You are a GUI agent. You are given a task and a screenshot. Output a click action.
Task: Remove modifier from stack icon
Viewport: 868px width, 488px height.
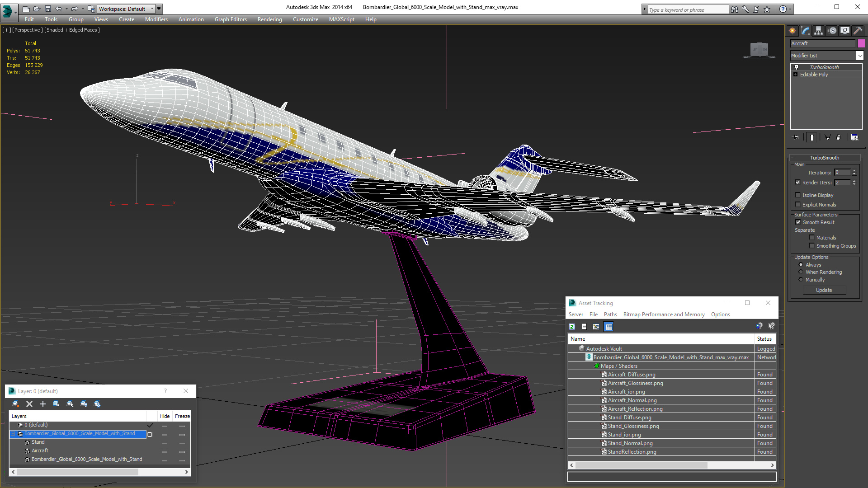pos(839,137)
